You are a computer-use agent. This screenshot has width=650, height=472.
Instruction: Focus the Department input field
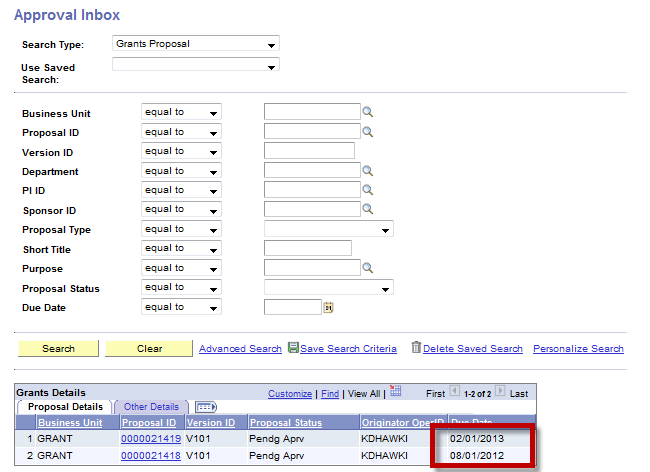coord(312,170)
